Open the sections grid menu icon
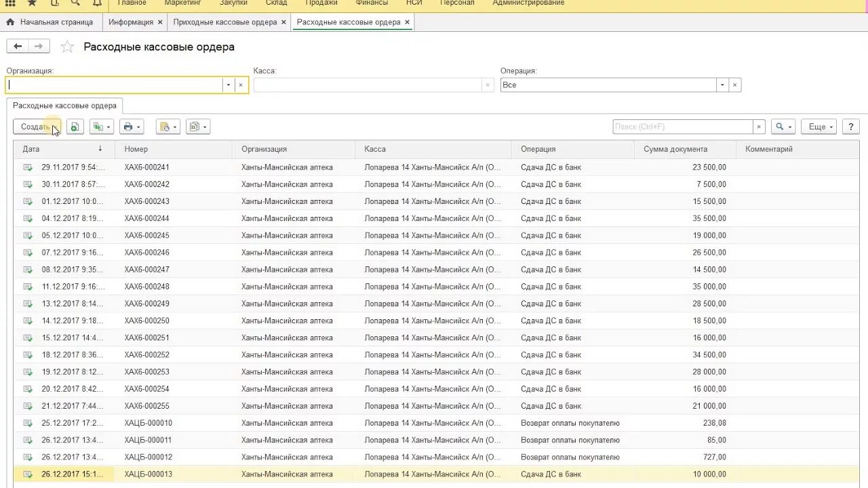 coord(10,3)
